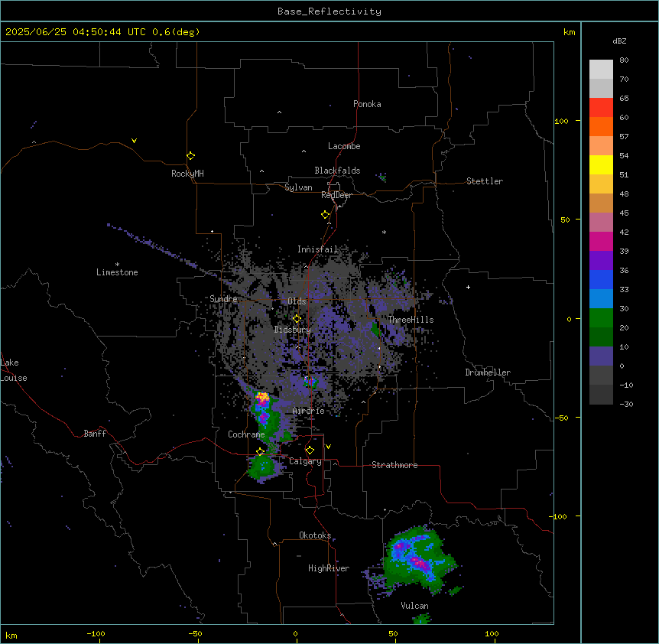
Task: Click the Ponoka city label
Action: coord(367,104)
